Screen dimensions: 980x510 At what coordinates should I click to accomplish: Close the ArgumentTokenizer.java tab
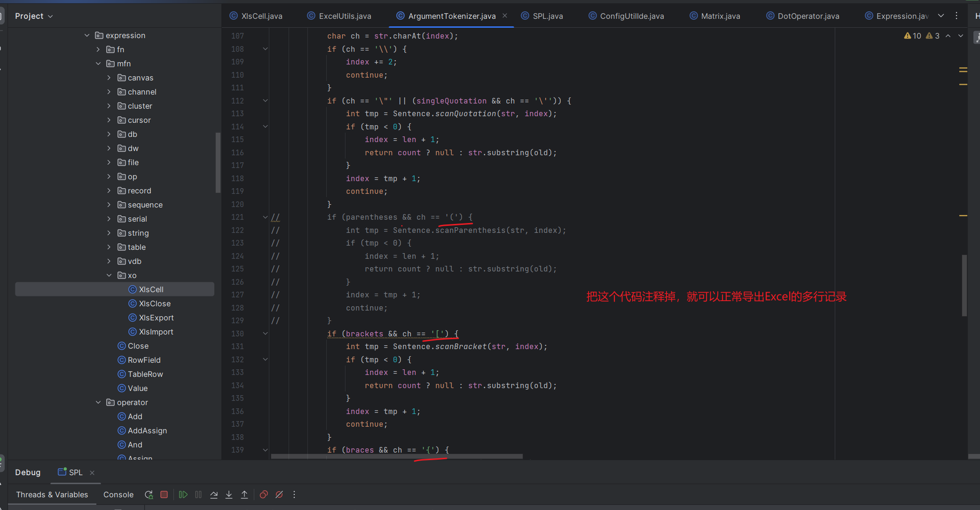505,16
